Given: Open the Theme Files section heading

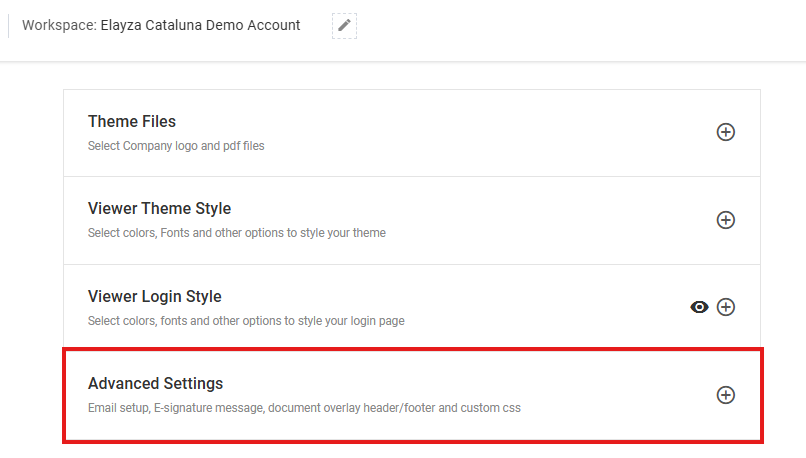Looking at the screenshot, I should tap(132, 121).
